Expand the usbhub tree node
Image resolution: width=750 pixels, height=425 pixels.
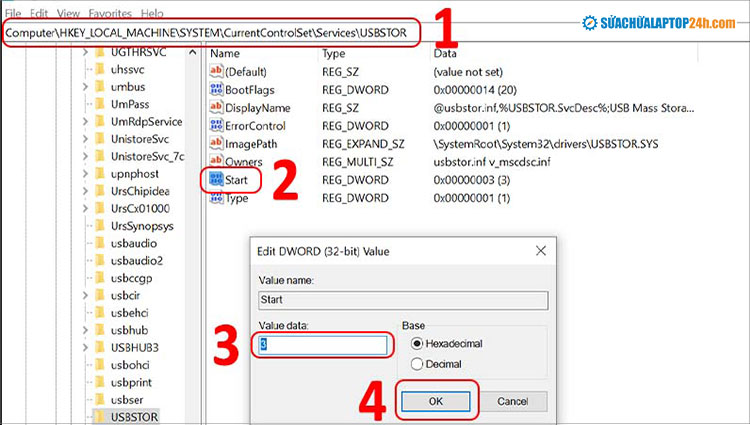coord(85,330)
